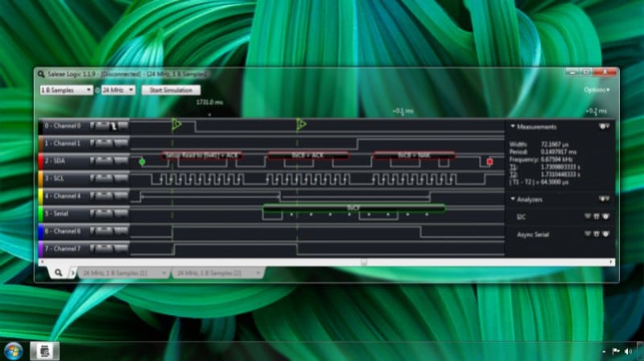Select the falling-edge trigger on Channel 0
Screen dimensions: 644x361
point(114,126)
